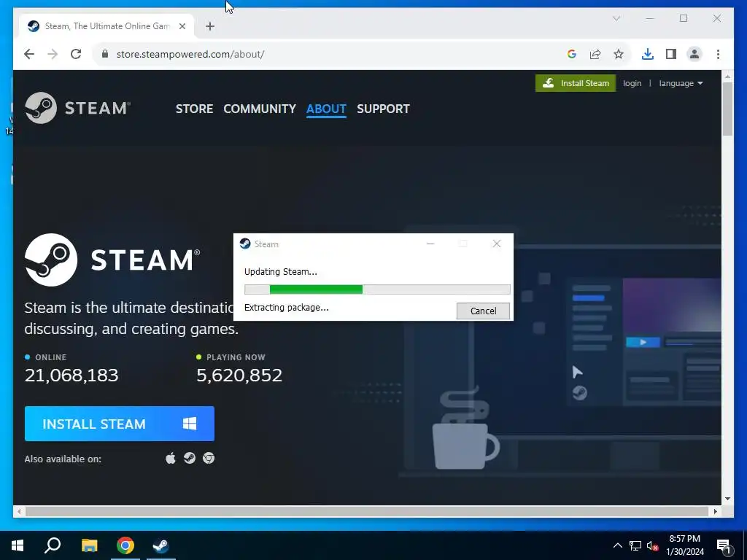
Task: Click the Chrome OS availability icon
Action: click(209, 458)
